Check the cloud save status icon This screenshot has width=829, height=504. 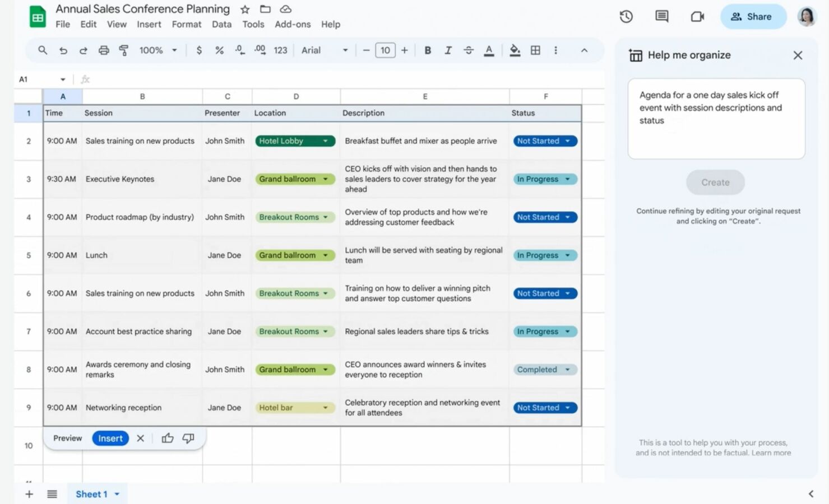point(286,9)
